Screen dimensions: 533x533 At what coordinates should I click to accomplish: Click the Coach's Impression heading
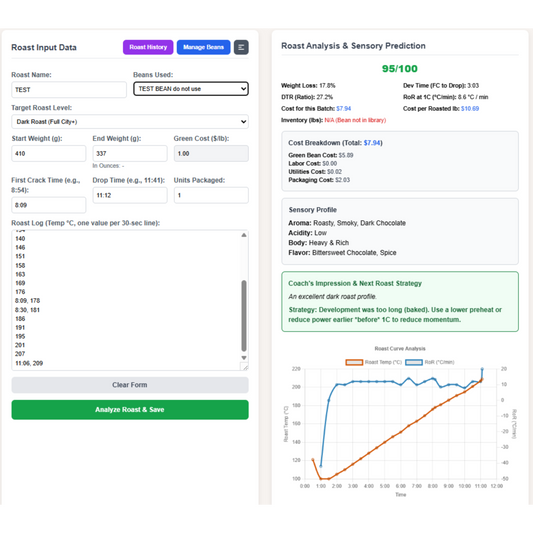pyautogui.click(x=355, y=283)
